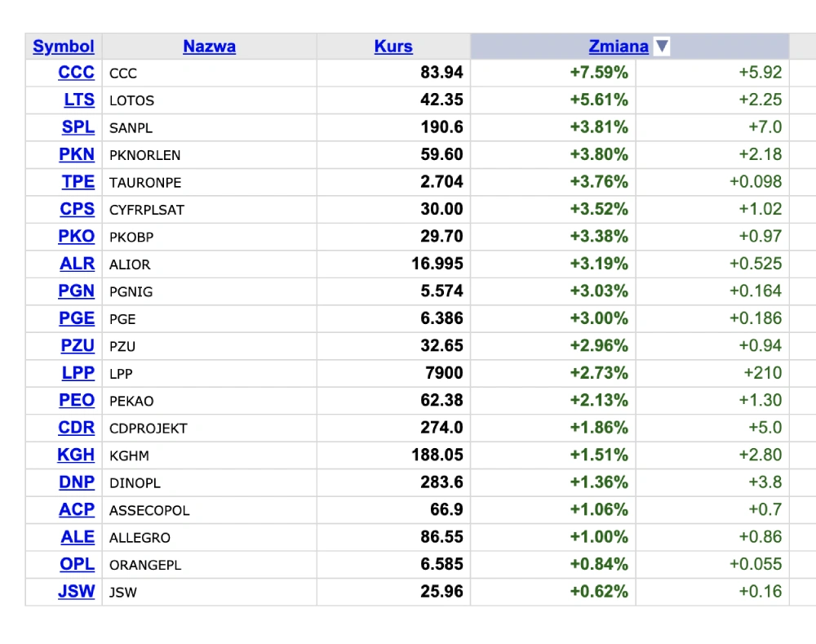
Task: Click the +210 absolute change
Action: pos(762,373)
